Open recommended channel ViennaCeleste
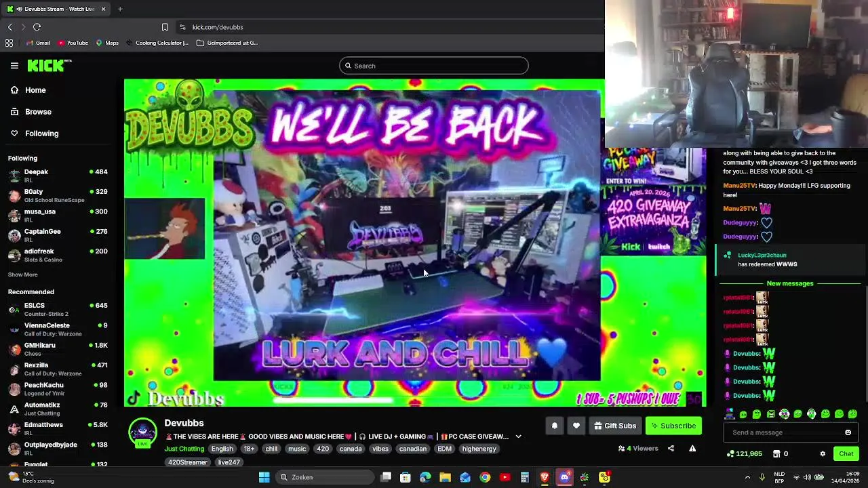 (58, 329)
